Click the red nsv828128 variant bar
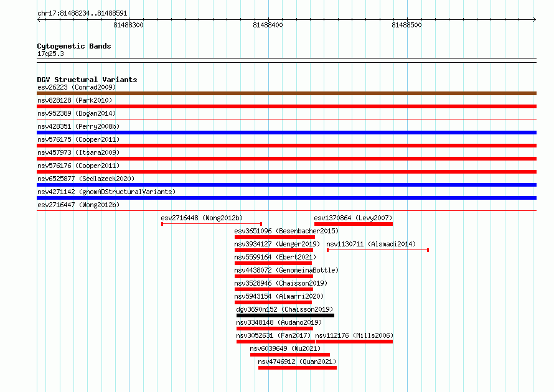 coord(286,106)
